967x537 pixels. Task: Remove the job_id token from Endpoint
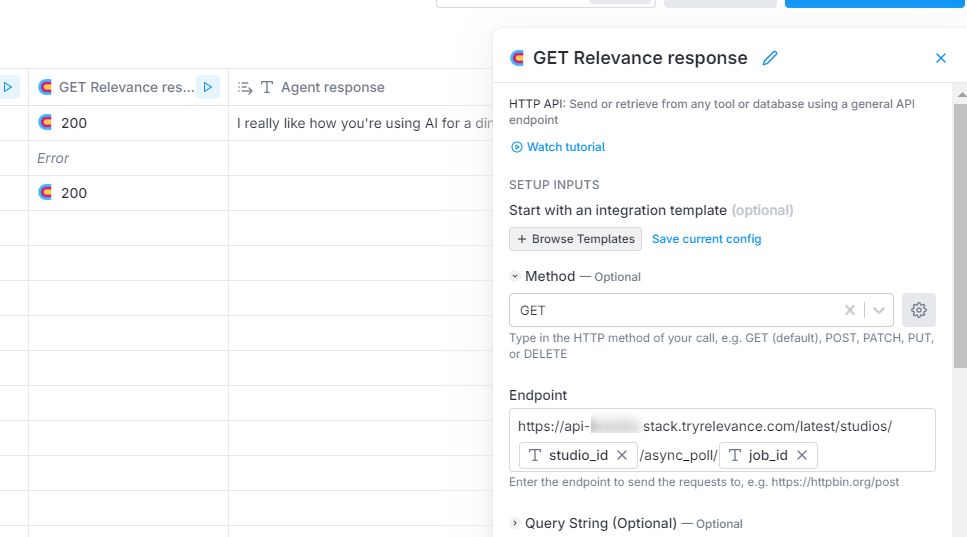802,455
